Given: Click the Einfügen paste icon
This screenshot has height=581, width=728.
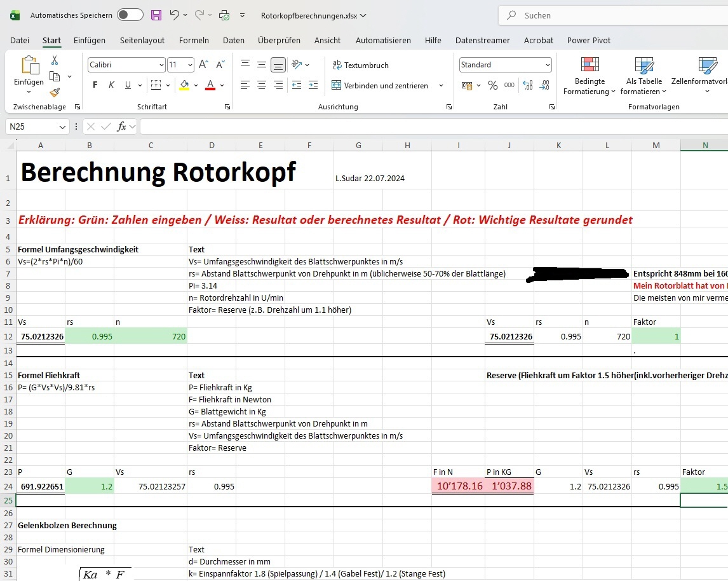Looking at the screenshot, I should (x=30, y=65).
